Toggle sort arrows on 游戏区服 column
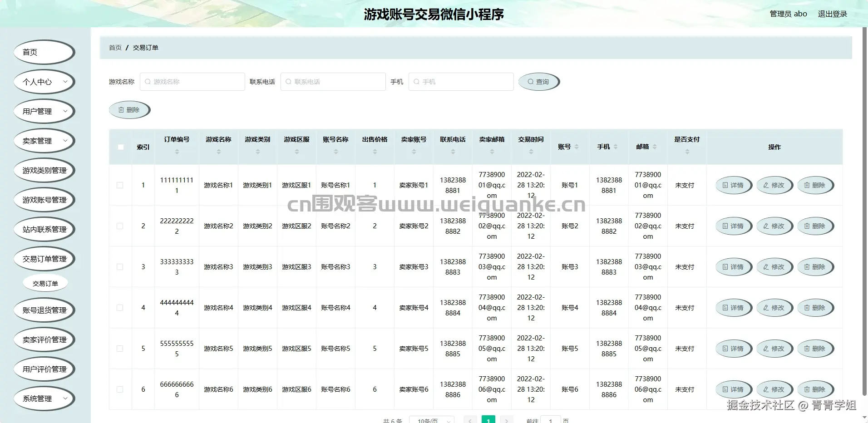The height and width of the screenshot is (423, 868). coord(297,152)
